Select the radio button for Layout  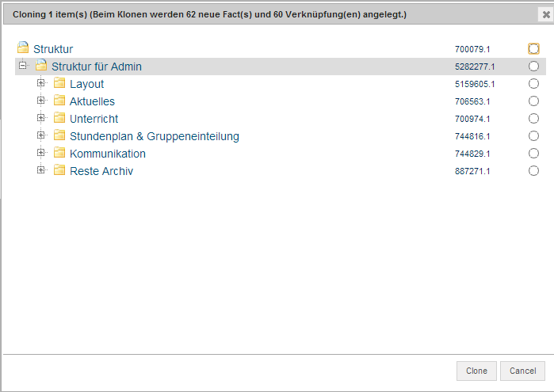click(x=533, y=84)
